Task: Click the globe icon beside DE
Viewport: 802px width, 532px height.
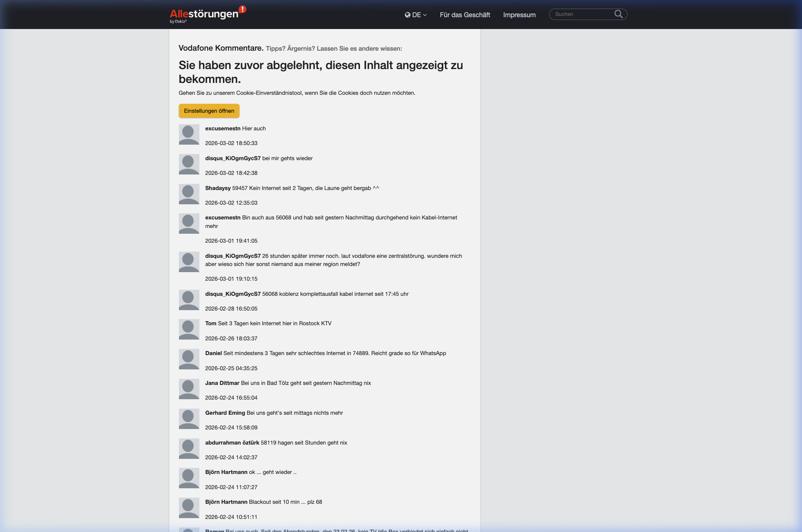Action: coord(407,15)
